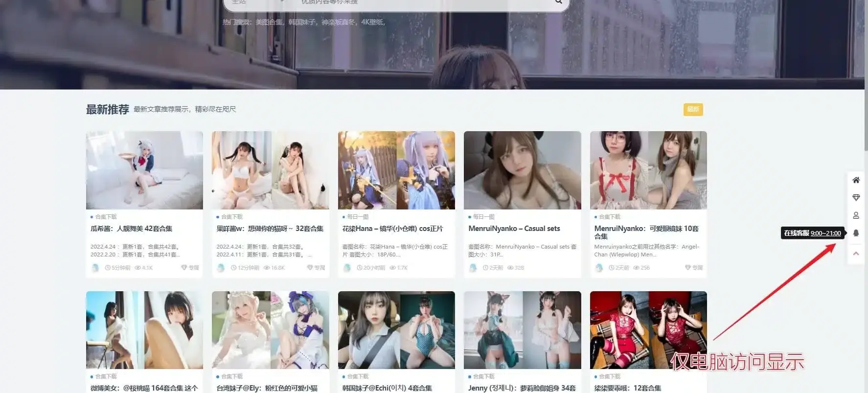Click the 专属 diamond badge on 果咩酱w card

tap(316, 268)
